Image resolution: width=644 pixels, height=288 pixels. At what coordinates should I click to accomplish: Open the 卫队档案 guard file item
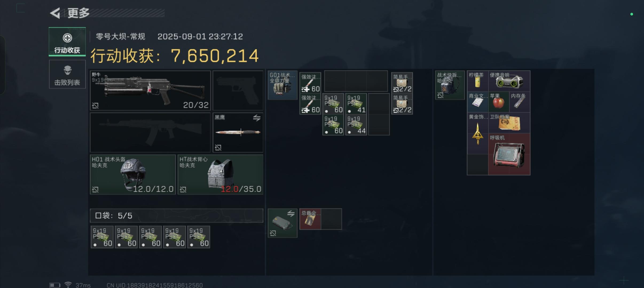509,123
